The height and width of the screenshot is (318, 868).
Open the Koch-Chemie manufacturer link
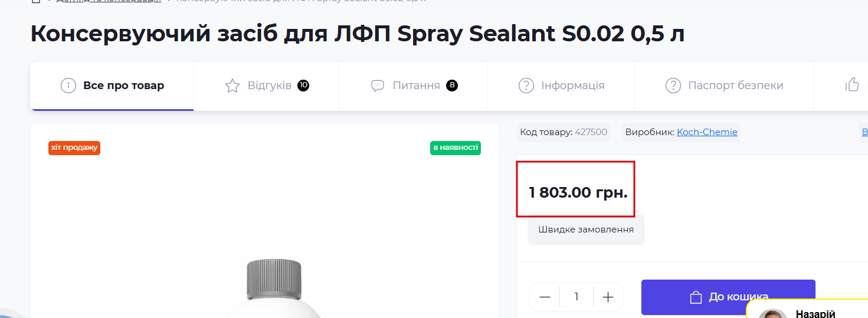[707, 132]
